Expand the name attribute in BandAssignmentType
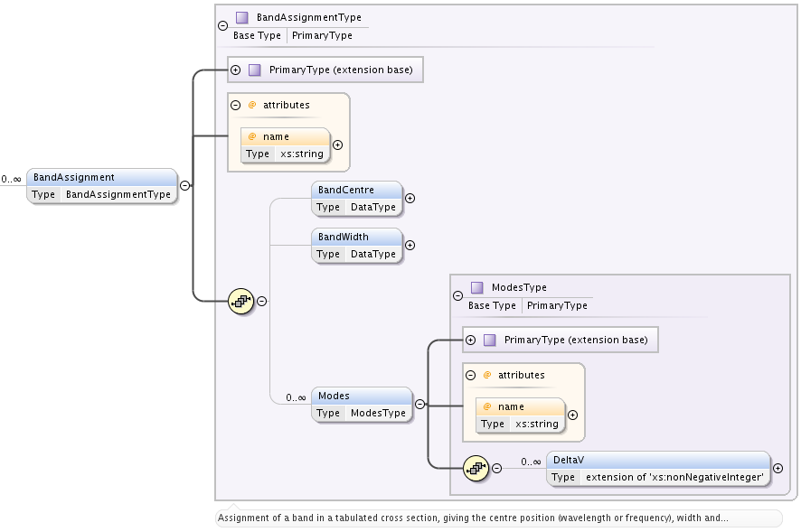The image size is (801, 532). pos(337,145)
